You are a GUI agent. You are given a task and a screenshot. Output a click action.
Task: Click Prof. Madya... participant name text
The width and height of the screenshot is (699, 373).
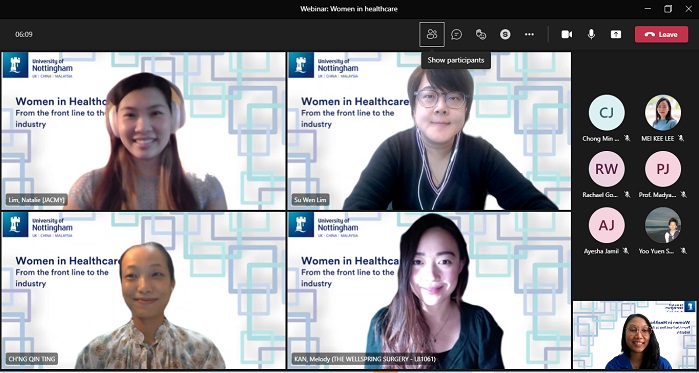[658, 195]
